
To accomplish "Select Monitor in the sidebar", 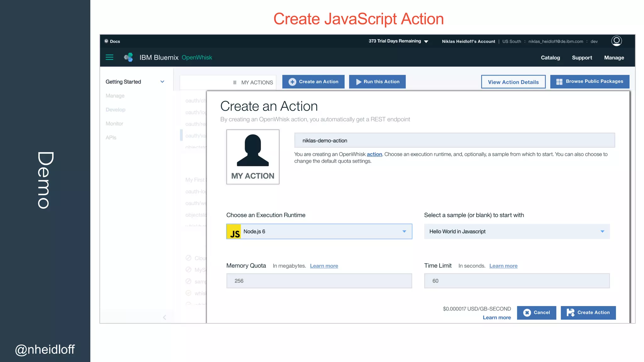I will 114,123.
